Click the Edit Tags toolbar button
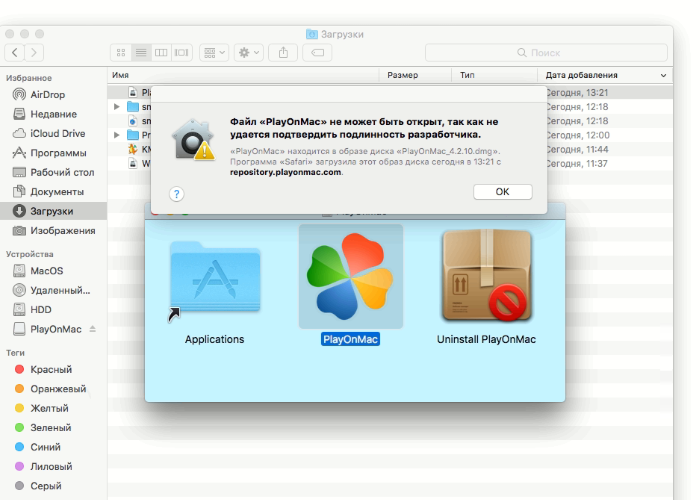Image resolution: width=700 pixels, height=500 pixels. pyautogui.click(x=317, y=53)
